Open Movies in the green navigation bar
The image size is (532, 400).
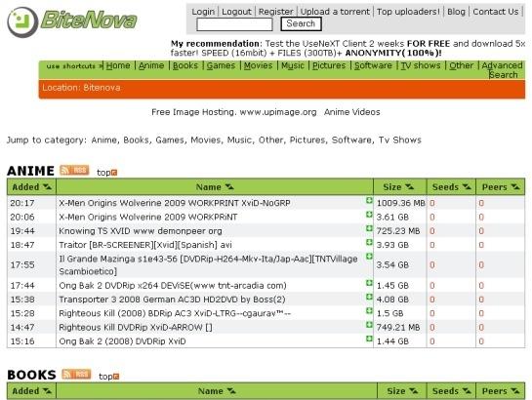pyautogui.click(x=259, y=65)
